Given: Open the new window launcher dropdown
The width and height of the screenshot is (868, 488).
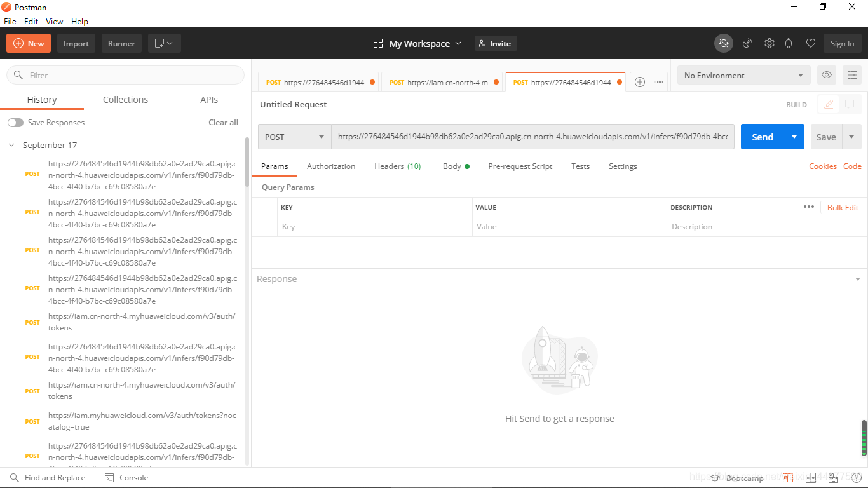Looking at the screenshot, I should 165,43.
